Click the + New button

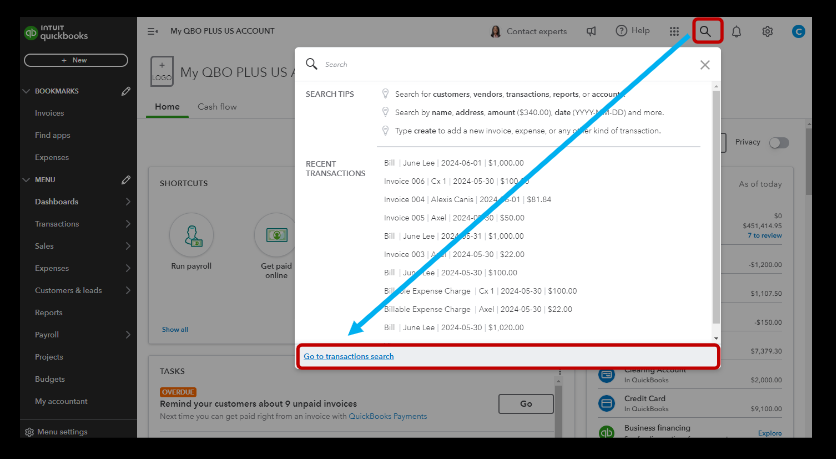76,60
